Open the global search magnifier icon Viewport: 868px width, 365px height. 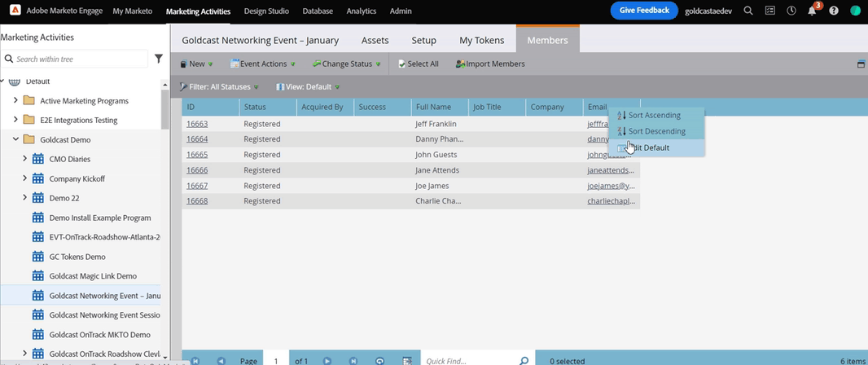pyautogui.click(x=747, y=11)
